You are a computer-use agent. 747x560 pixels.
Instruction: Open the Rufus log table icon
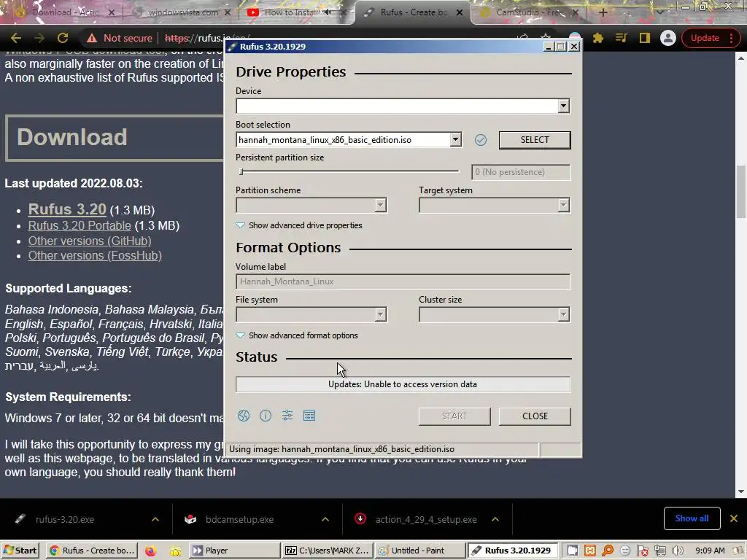click(309, 416)
